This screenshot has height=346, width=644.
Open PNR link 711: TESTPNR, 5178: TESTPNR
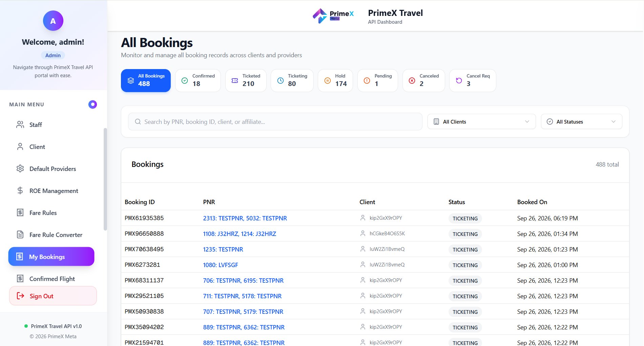pos(242,296)
